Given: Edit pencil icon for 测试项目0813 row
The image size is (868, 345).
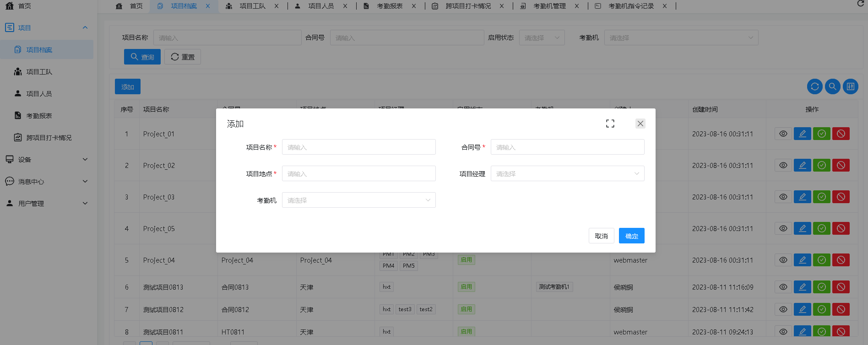Looking at the screenshot, I should pyautogui.click(x=803, y=287).
